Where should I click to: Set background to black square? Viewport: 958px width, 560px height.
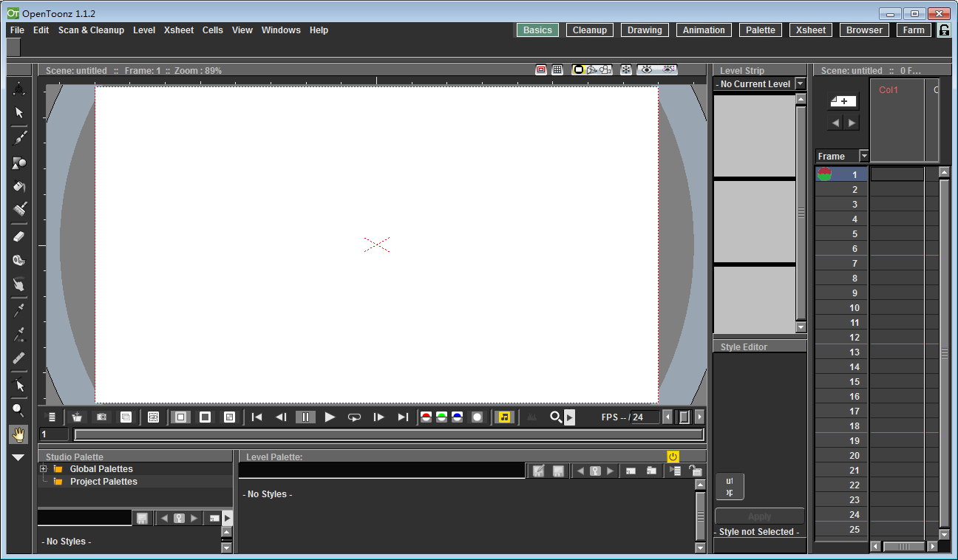coord(205,417)
